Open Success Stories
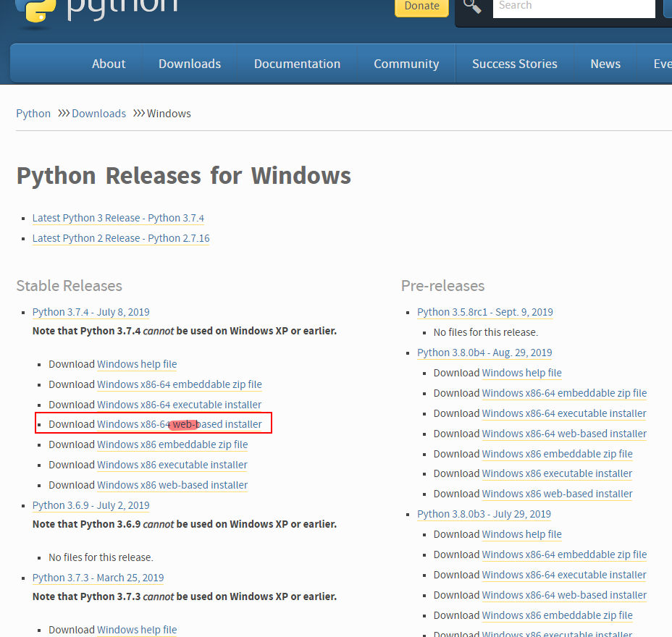Image resolution: width=672 pixels, height=637 pixels. click(514, 64)
